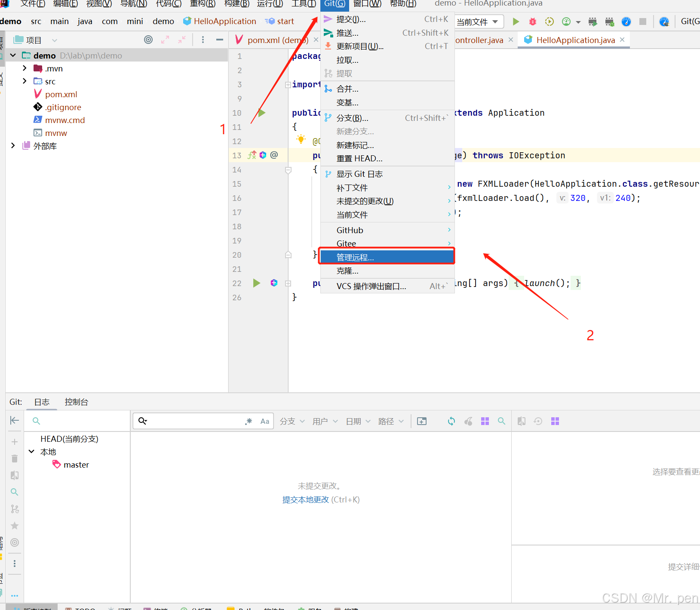The image size is (700, 610).
Task: Run with coverage using the shield-play icon
Action: coord(549,22)
